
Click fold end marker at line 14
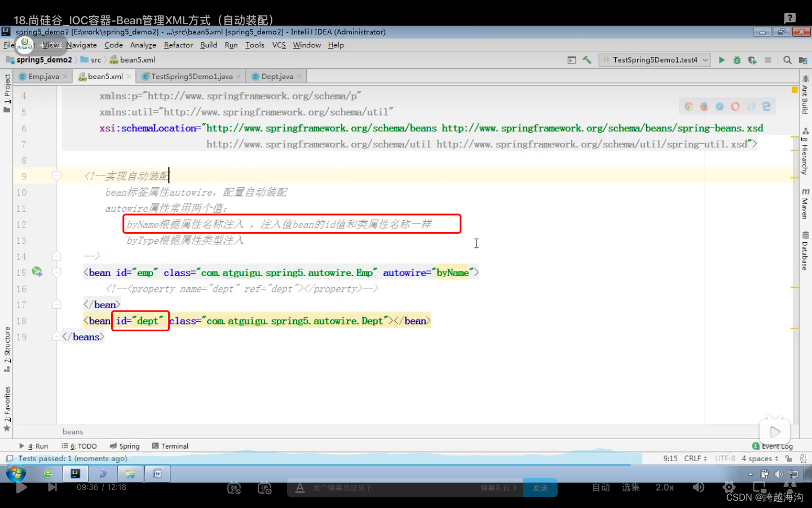pyautogui.click(x=56, y=256)
